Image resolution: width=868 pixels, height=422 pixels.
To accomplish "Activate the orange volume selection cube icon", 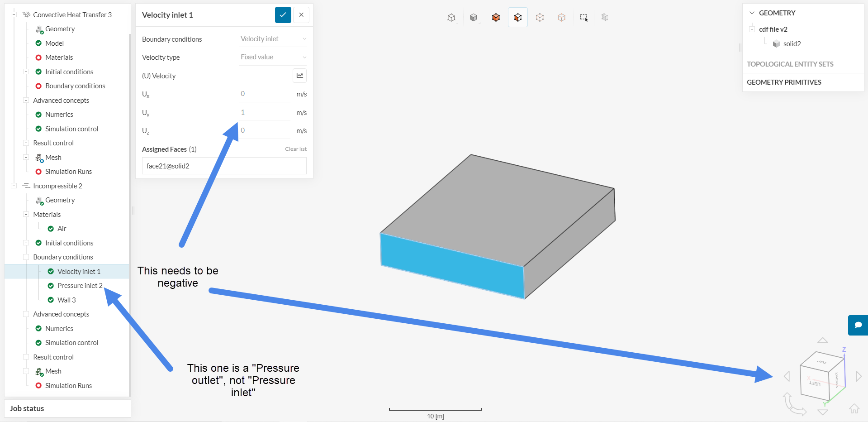I will coord(496,18).
